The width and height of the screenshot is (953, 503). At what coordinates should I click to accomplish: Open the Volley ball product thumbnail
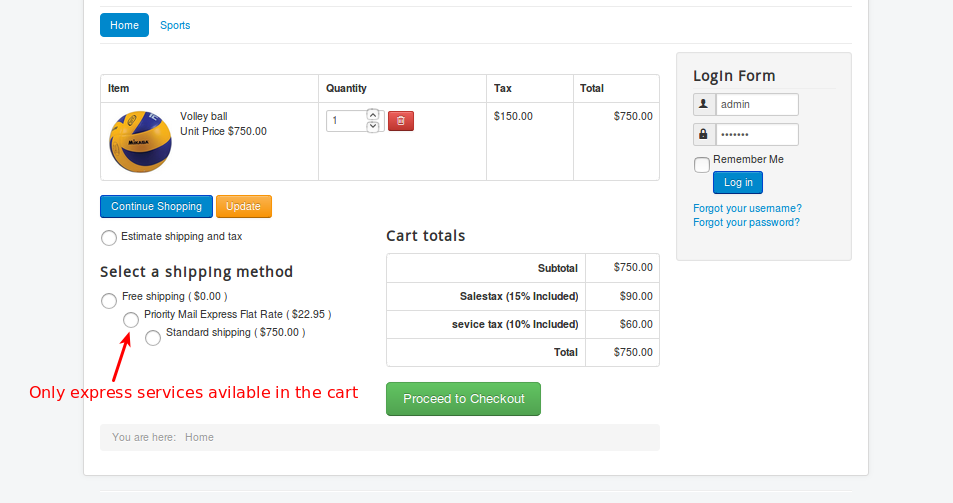tap(140, 142)
